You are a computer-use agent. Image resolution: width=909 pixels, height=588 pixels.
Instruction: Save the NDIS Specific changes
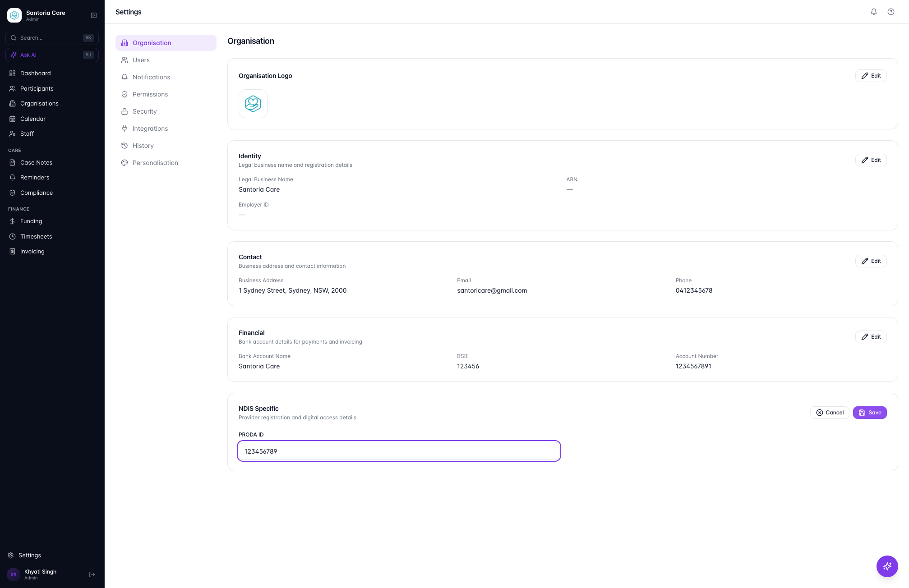coord(870,413)
